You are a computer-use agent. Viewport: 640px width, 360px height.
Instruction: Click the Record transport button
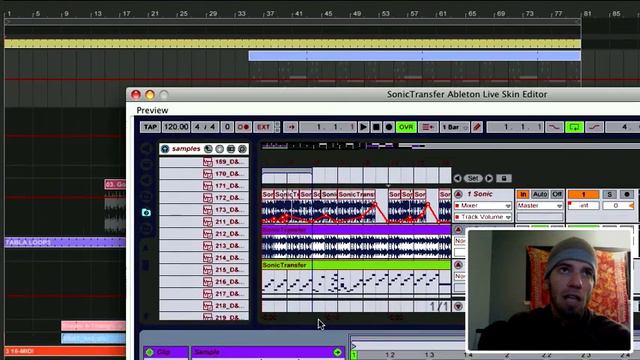click(x=389, y=127)
